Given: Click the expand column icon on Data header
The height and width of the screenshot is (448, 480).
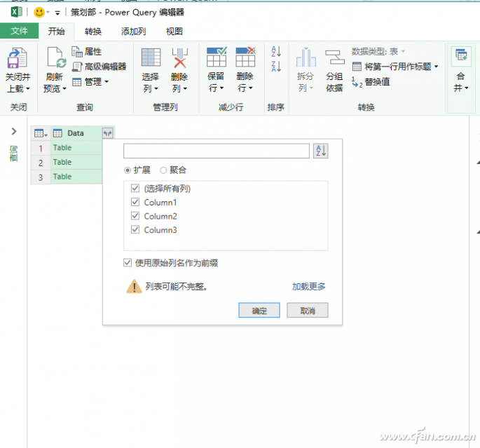Looking at the screenshot, I should pyautogui.click(x=108, y=133).
